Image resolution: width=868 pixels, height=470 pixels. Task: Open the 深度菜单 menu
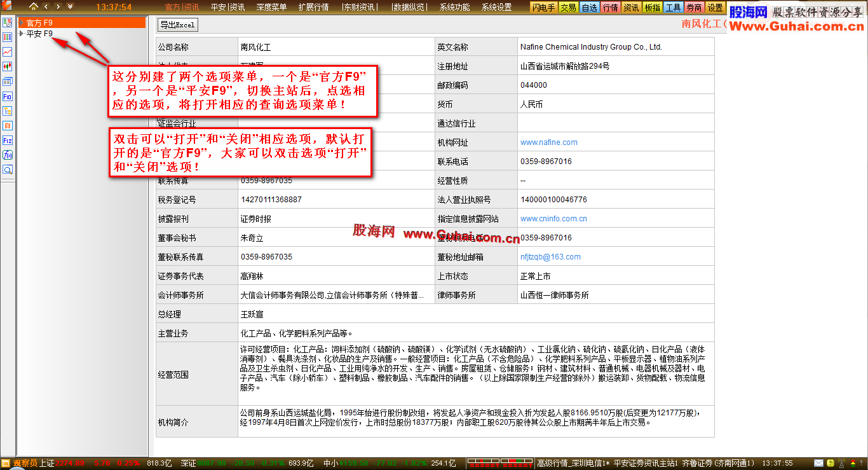[271, 8]
